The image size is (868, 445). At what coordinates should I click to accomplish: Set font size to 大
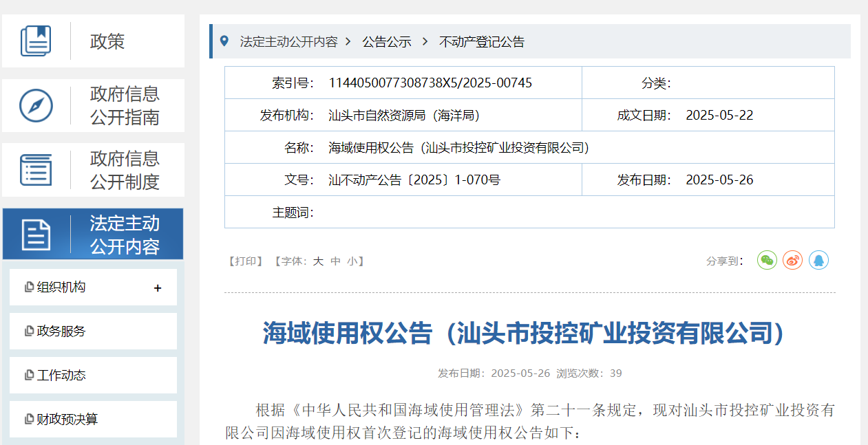pyautogui.click(x=318, y=261)
